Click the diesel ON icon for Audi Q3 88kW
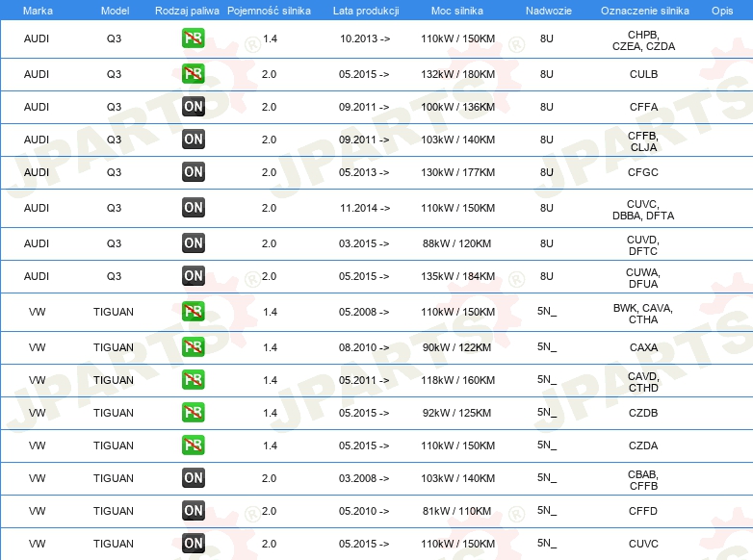This screenshot has height=560, width=753. [193, 242]
